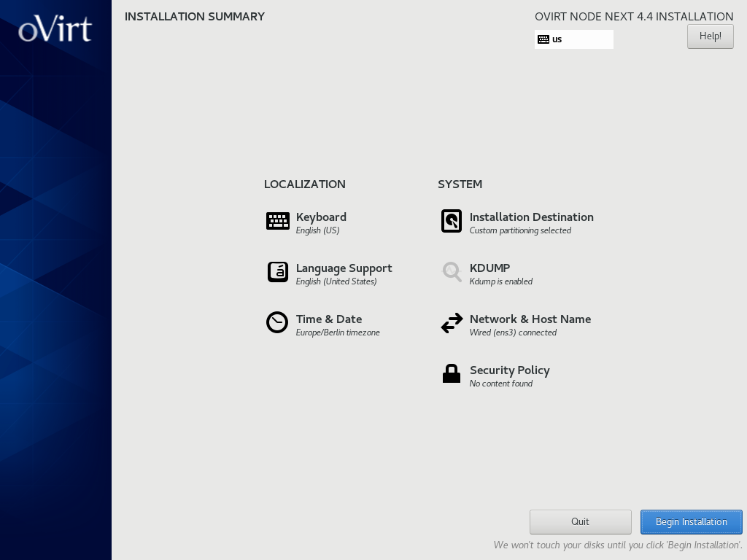Screen dimensions: 747x560
Task: Open KDUMP configuration via its label
Action: (489, 268)
